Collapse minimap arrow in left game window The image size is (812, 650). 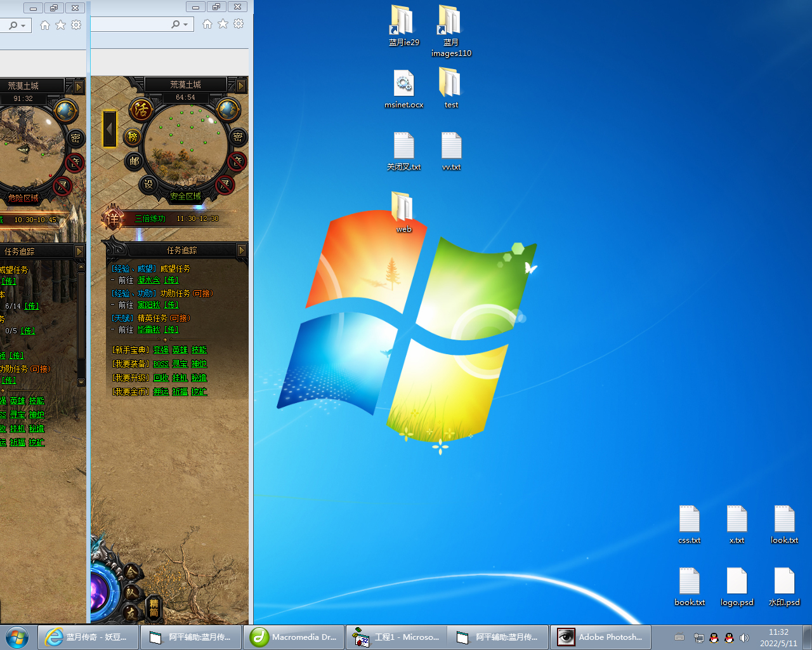point(79,86)
